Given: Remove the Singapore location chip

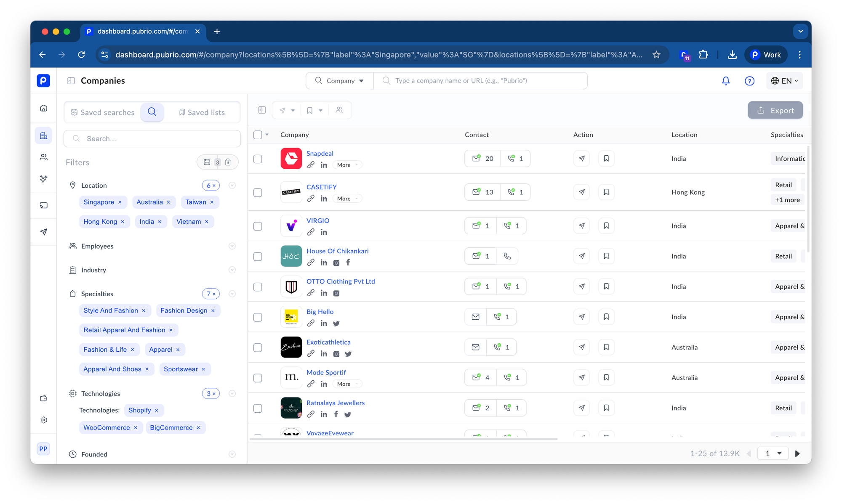Looking at the screenshot, I should click(120, 202).
